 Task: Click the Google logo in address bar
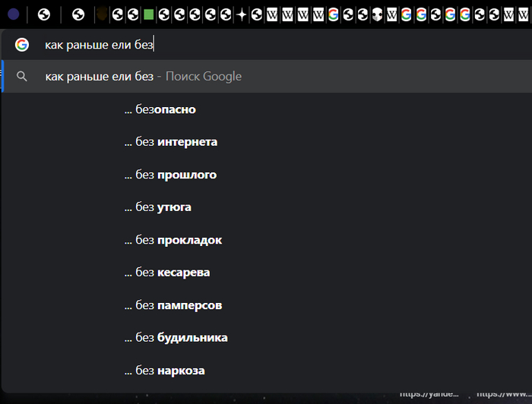[22, 45]
